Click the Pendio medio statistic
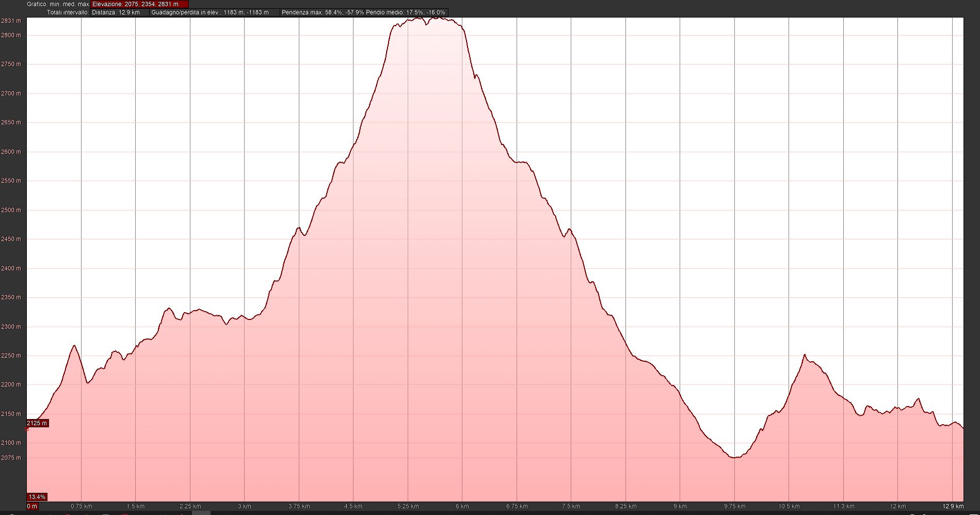Screen dimensions: 980x515 point(406,12)
